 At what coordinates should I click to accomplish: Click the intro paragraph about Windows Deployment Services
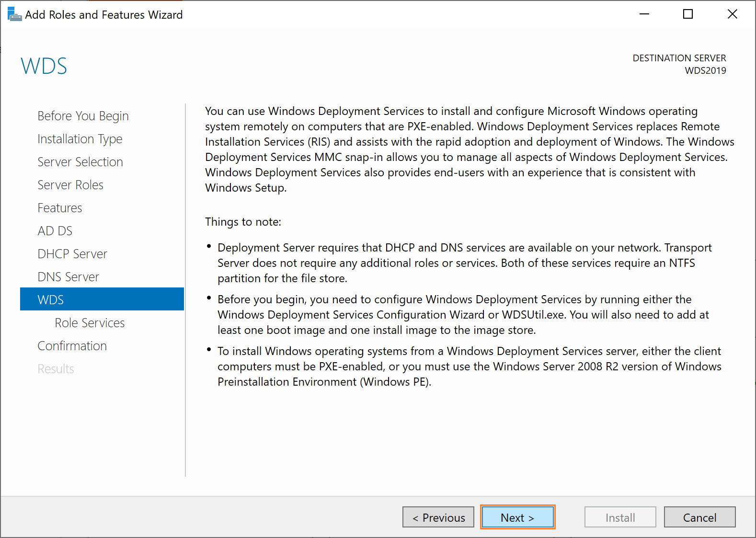(470, 149)
